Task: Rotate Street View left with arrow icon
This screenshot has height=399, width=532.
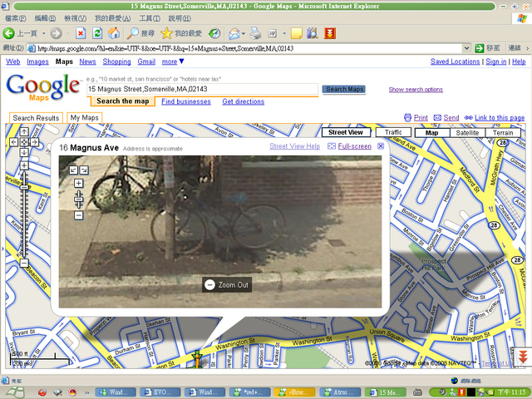Action: [x=74, y=170]
